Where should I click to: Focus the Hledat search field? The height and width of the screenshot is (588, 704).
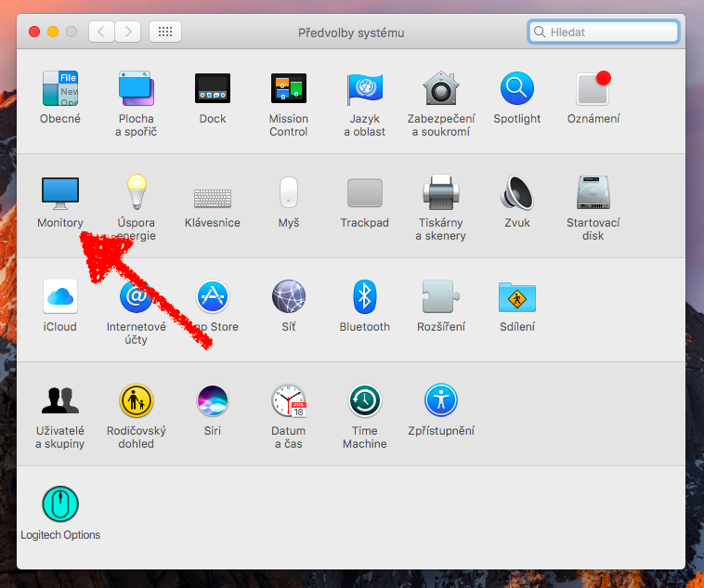[x=604, y=32]
